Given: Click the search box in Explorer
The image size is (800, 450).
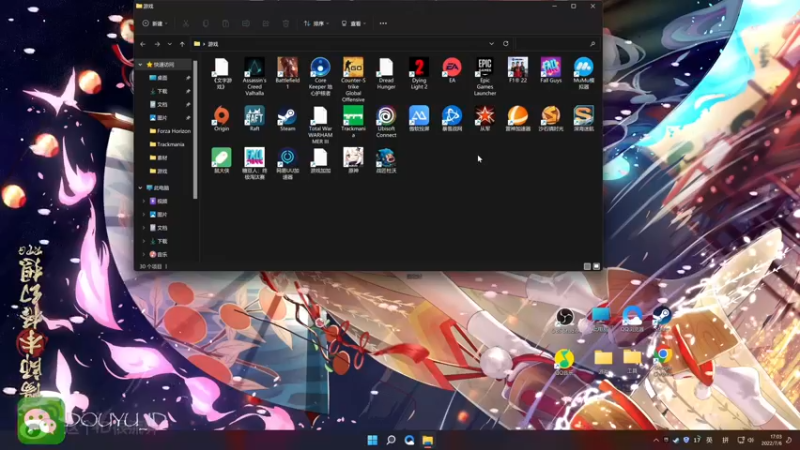Looking at the screenshot, I should click(556, 44).
